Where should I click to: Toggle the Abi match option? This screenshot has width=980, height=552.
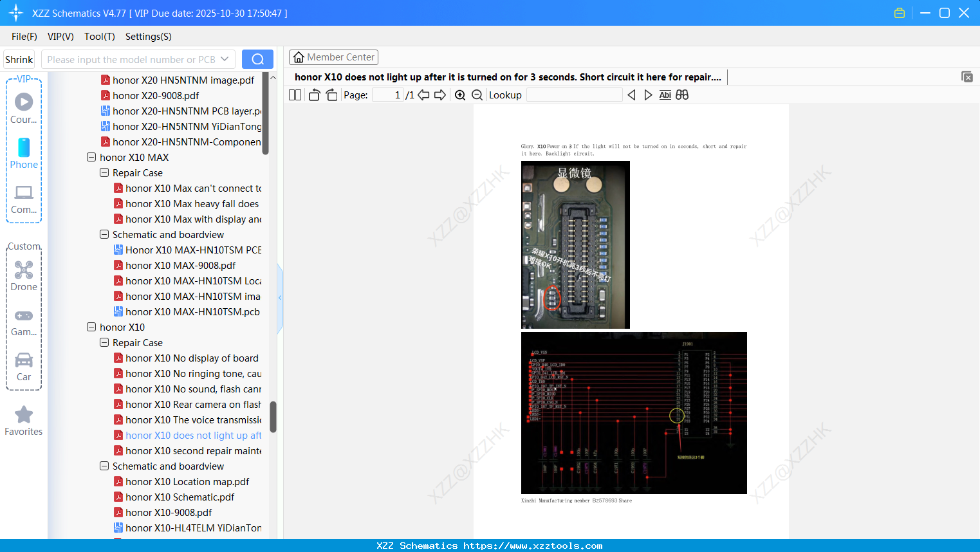click(x=665, y=95)
